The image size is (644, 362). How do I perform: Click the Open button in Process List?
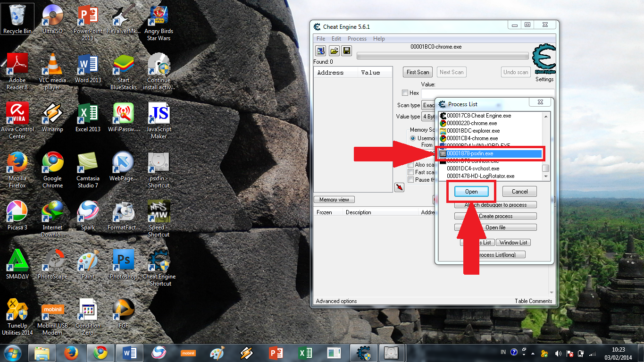click(471, 192)
